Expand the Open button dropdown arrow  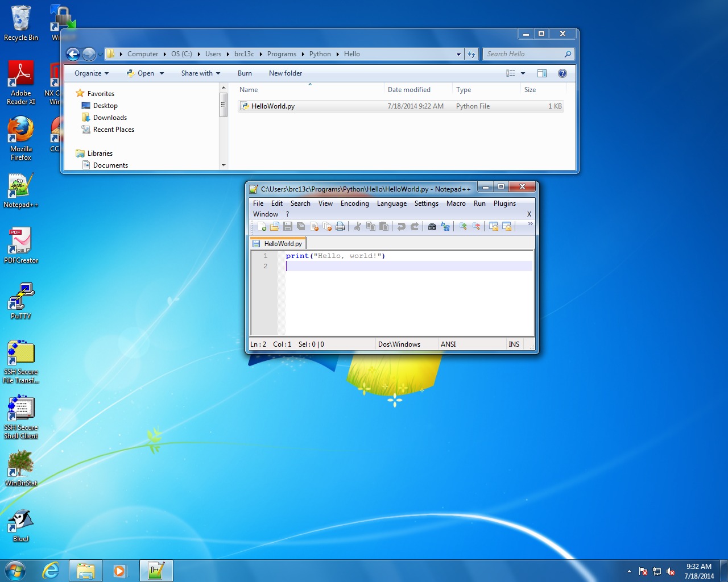click(x=162, y=73)
